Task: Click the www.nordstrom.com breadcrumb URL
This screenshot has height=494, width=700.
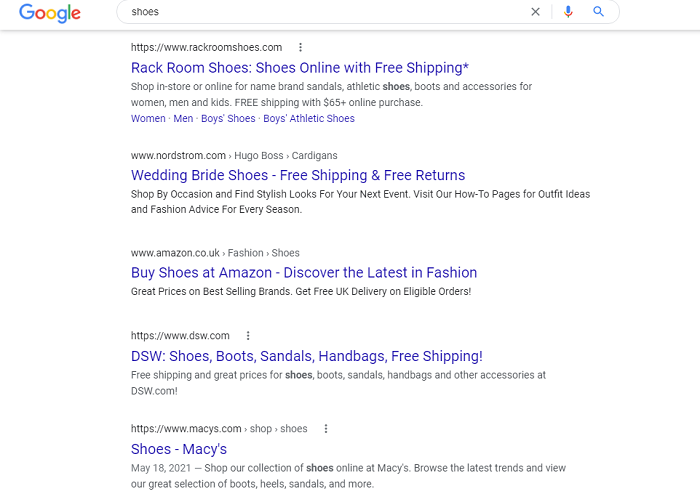Action: pyautogui.click(x=234, y=155)
